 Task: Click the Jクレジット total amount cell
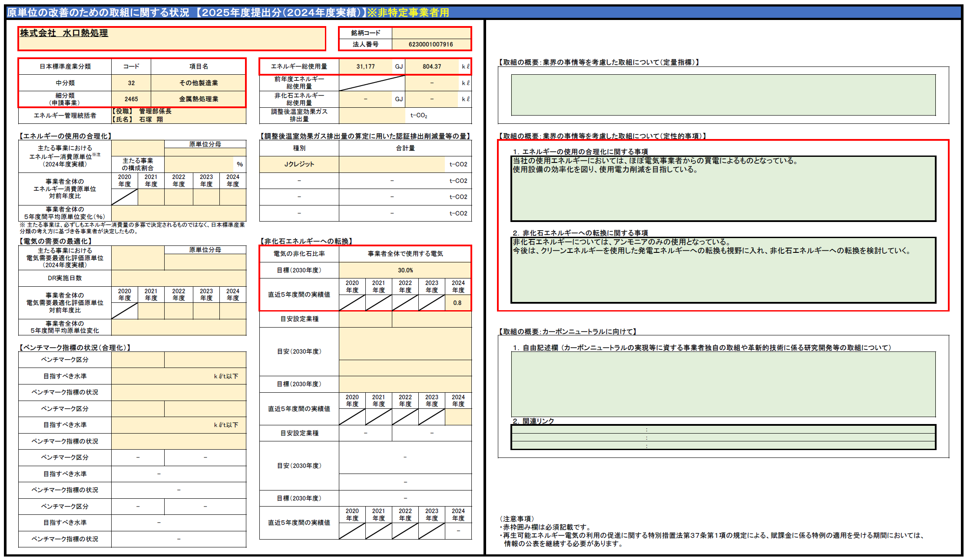coord(391,164)
